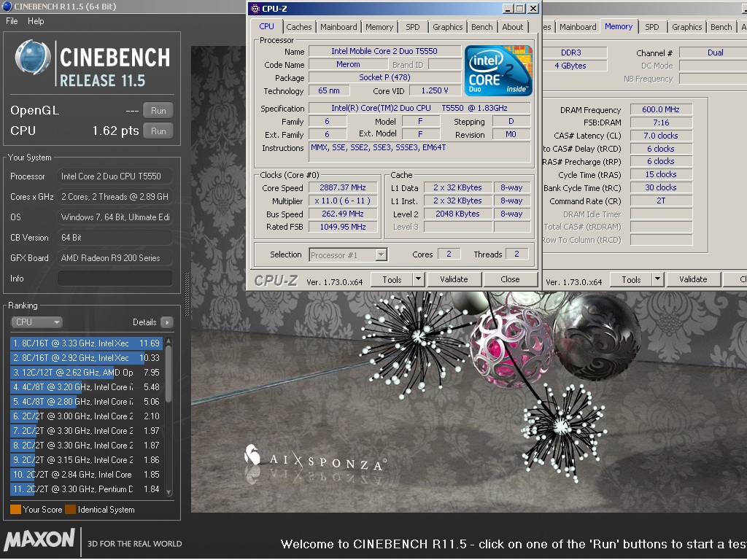Click the Aixsponza logo in render
The width and height of the screenshot is (747, 560).
tap(314, 459)
